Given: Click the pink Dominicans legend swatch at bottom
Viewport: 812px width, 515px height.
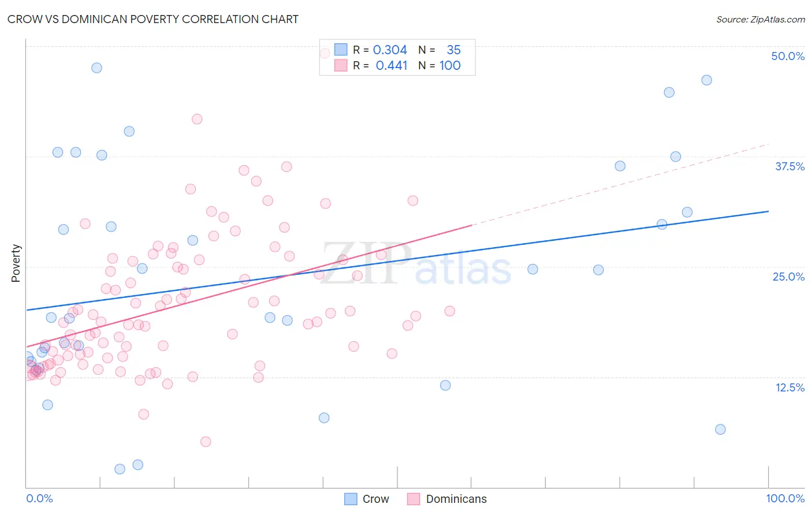Looking at the screenshot, I should click(x=414, y=499).
